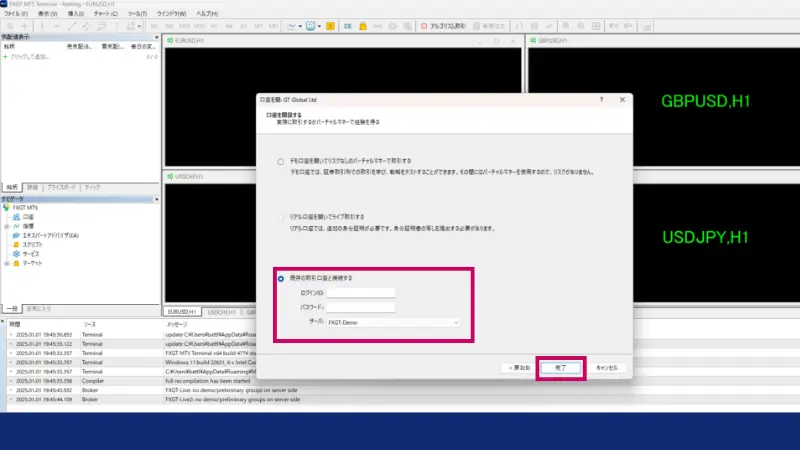Click the サービス gear icon in navigator
The image size is (800, 450).
click(x=14, y=252)
